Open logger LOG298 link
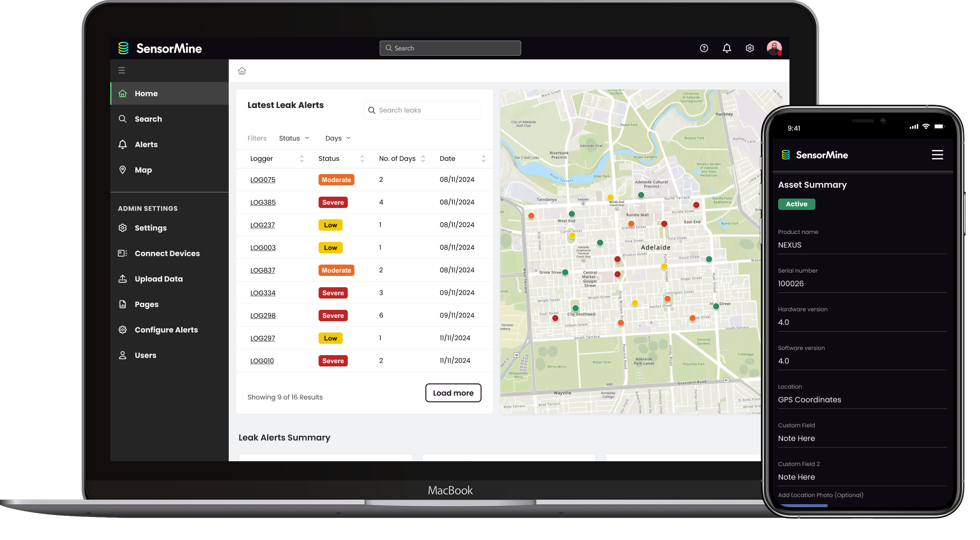 tap(263, 316)
